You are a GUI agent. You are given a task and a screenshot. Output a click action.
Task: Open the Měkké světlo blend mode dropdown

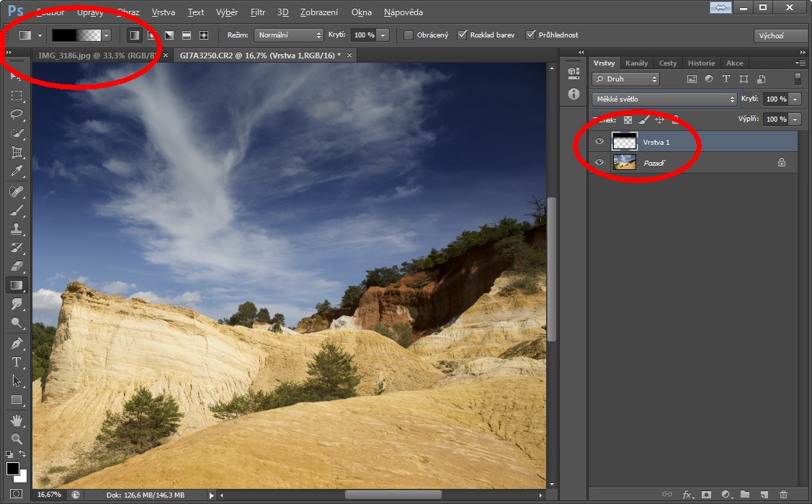(664, 99)
